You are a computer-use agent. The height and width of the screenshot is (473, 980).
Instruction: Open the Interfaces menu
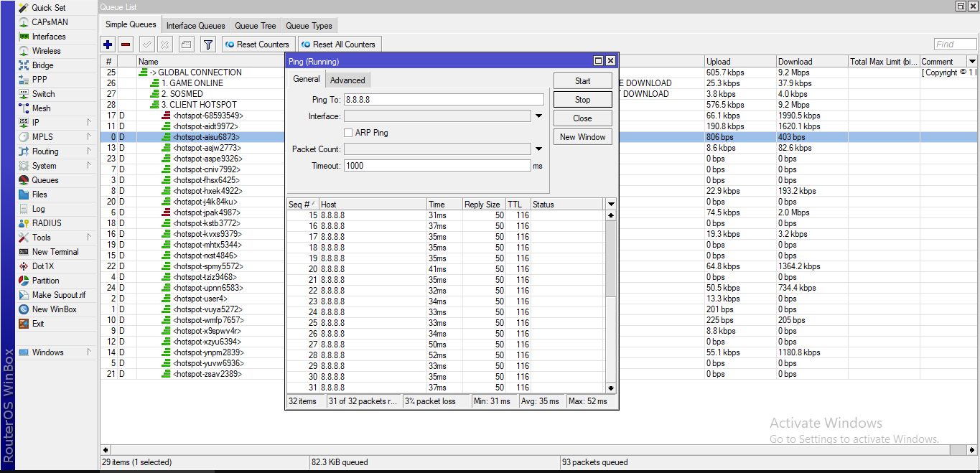pyautogui.click(x=49, y=37)
